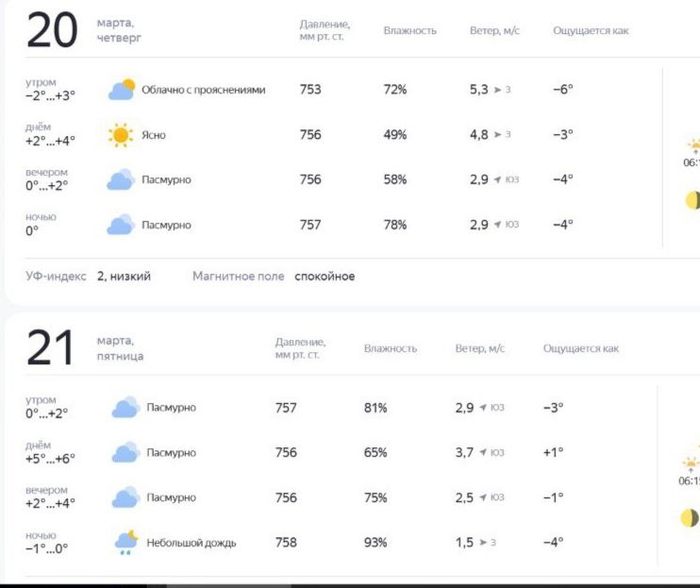Click the moon phase icon for March 21

(691, 518)
